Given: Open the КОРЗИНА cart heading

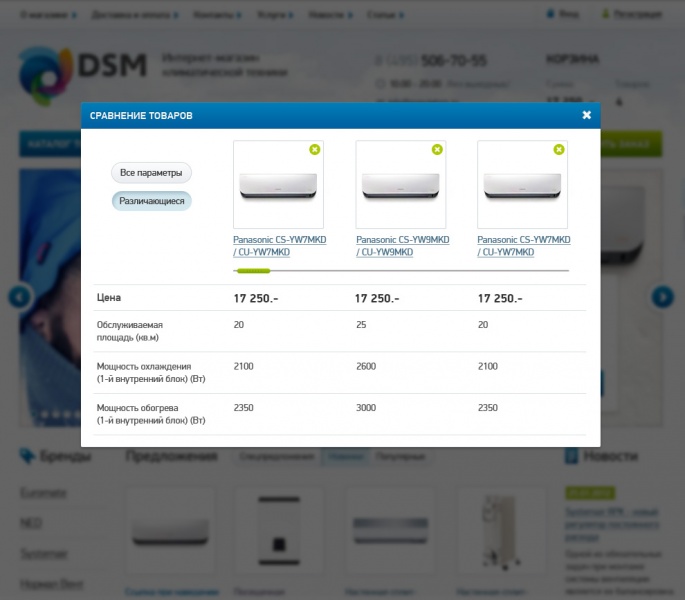Looking at the screenshot, I should 573,59.
